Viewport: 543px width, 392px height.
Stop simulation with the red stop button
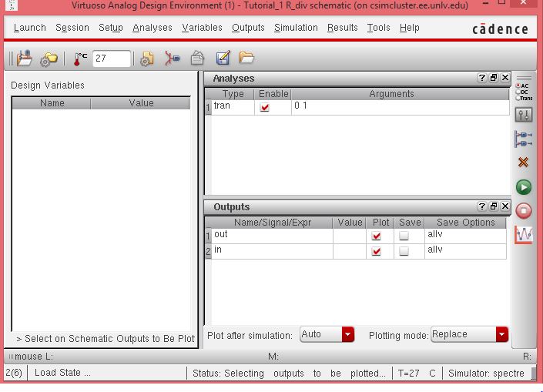[524, 210]
